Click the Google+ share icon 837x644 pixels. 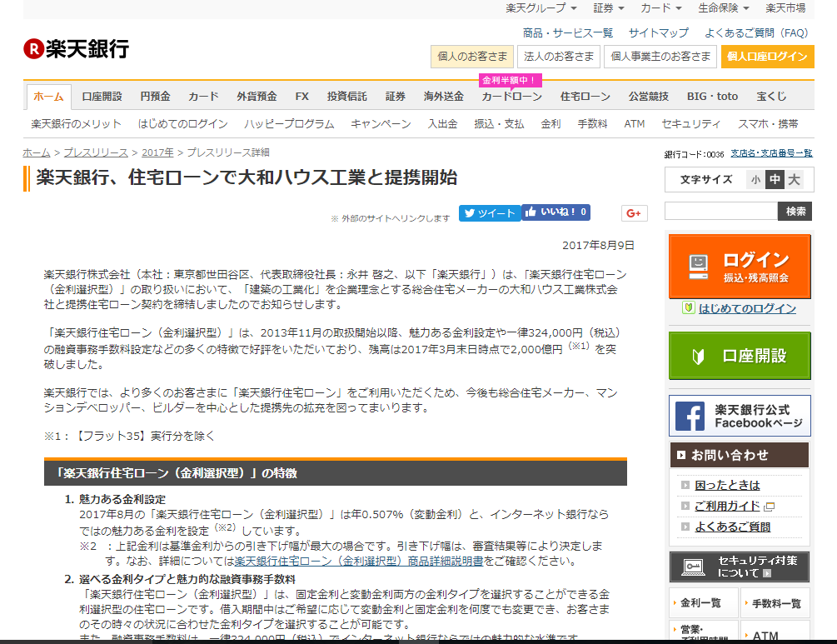pos(634,213)
